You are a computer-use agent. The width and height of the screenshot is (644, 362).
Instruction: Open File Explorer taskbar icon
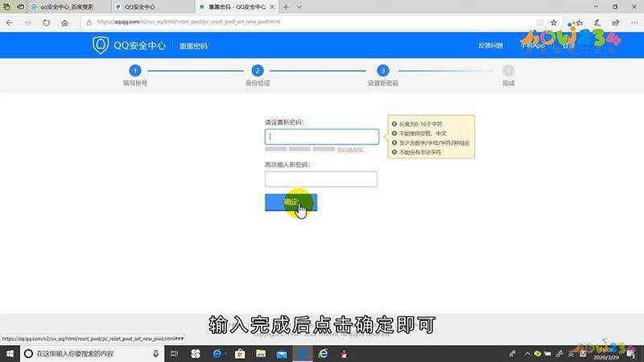[x=261, y=353]
